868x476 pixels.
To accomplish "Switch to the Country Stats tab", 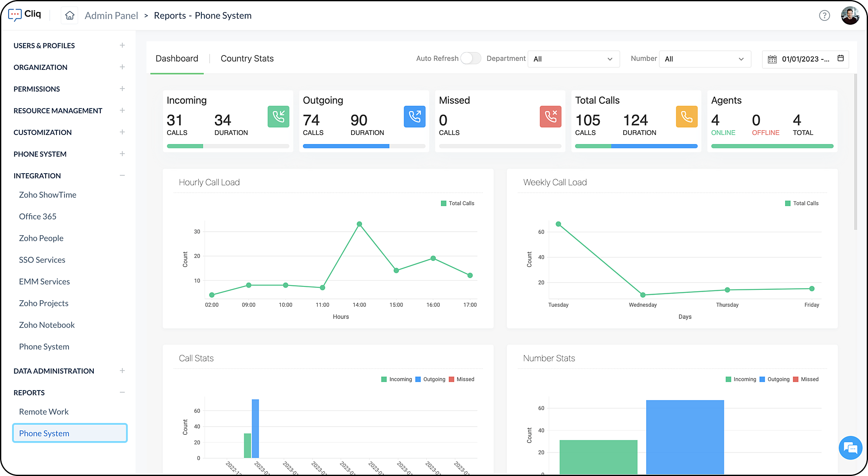I will (247, 59).
